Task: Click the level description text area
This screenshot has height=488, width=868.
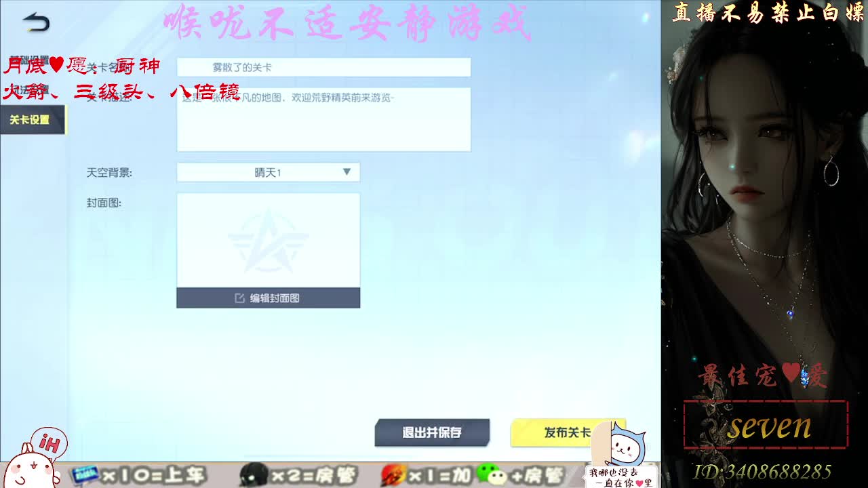Action: 323,119
